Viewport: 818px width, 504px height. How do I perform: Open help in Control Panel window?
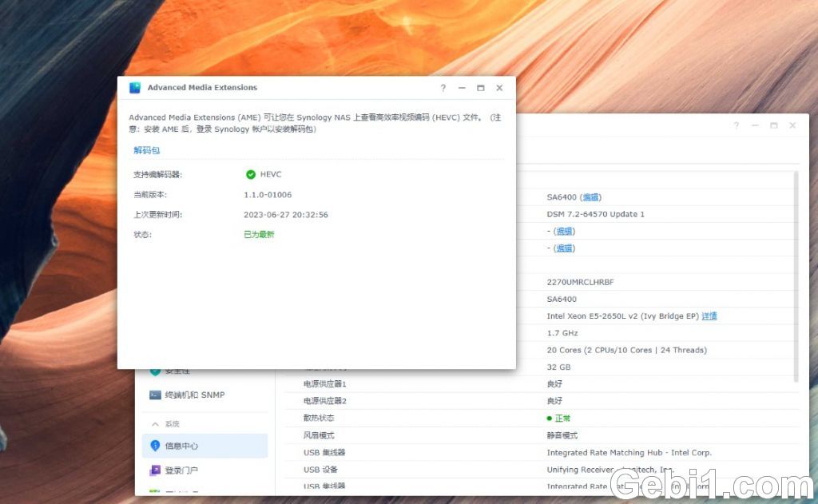tap(736, 125)
